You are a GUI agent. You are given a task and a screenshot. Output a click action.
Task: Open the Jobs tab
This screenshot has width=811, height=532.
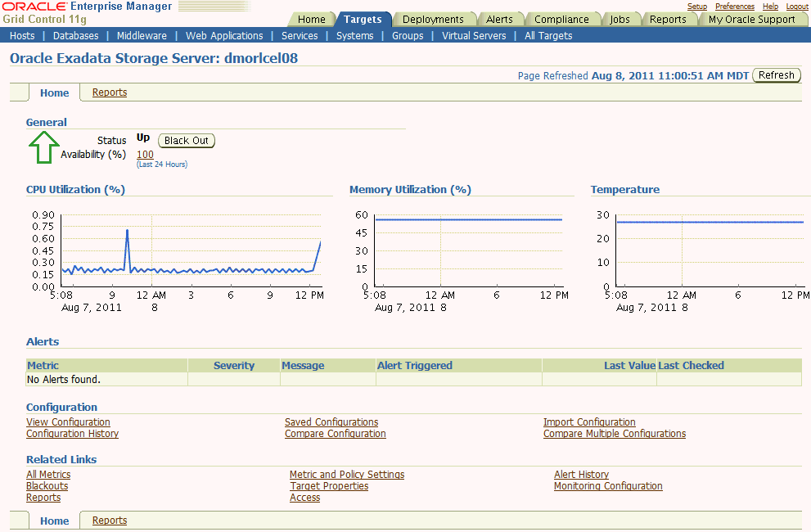coord(620,19)
